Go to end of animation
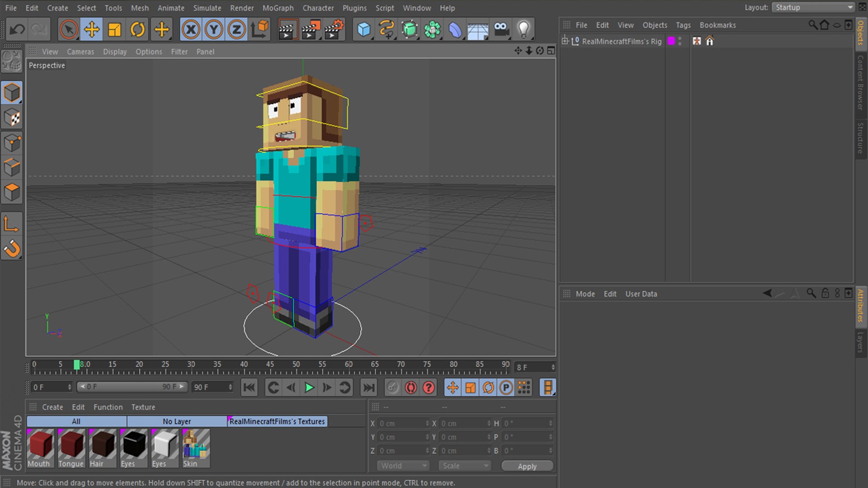 pos(368,387)
